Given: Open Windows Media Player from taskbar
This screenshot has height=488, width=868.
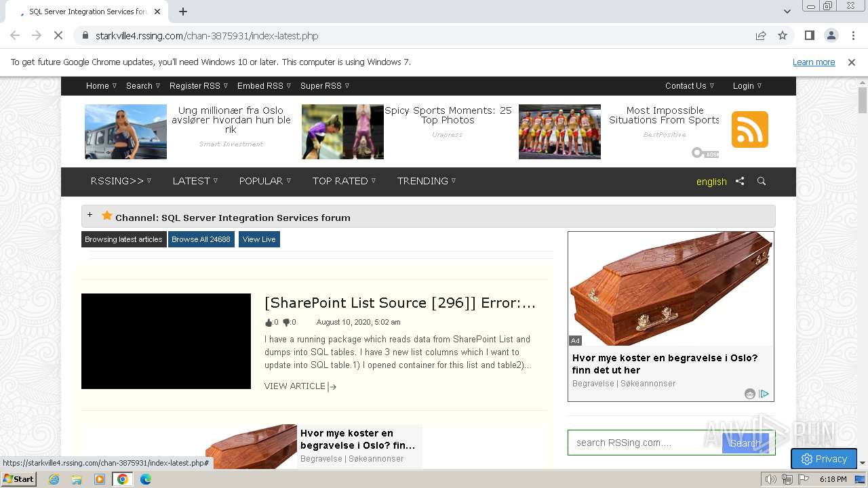Looking at the screenshot, I should (x=100, y=479).
